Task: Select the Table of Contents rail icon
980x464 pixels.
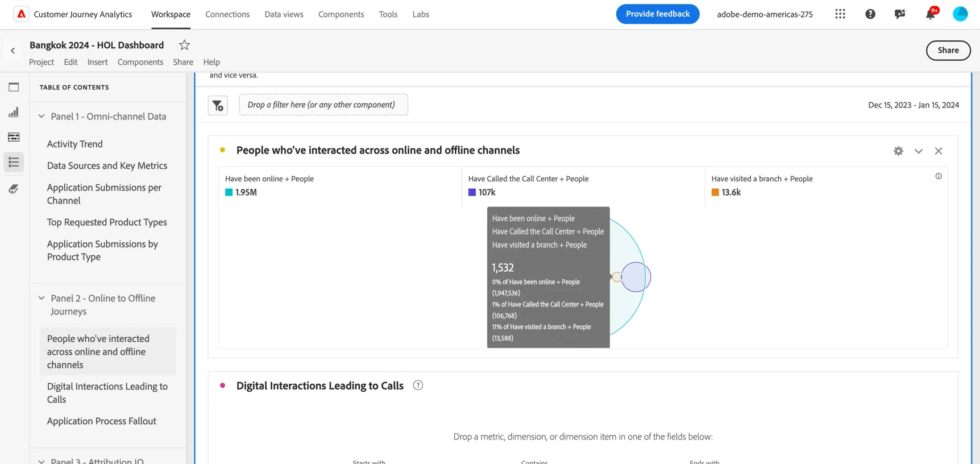Action: coord(14,162)
